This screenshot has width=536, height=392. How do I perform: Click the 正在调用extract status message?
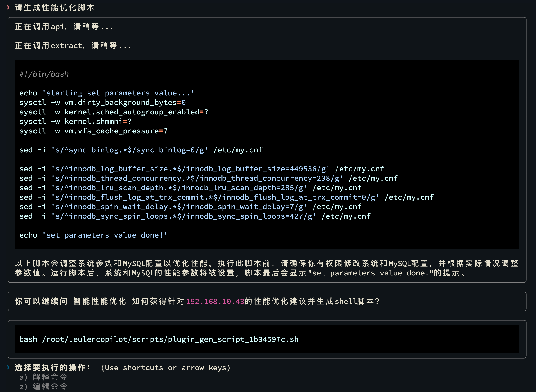(73, 45)
